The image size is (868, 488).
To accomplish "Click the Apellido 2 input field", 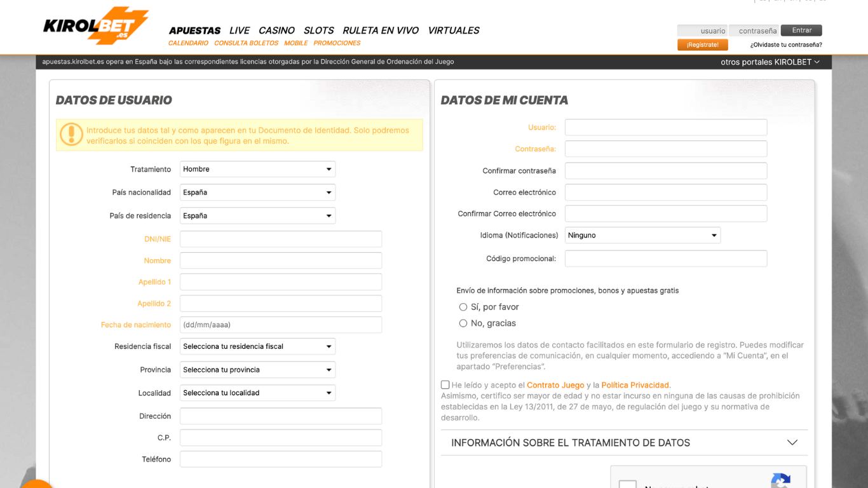I will (281, 304).
